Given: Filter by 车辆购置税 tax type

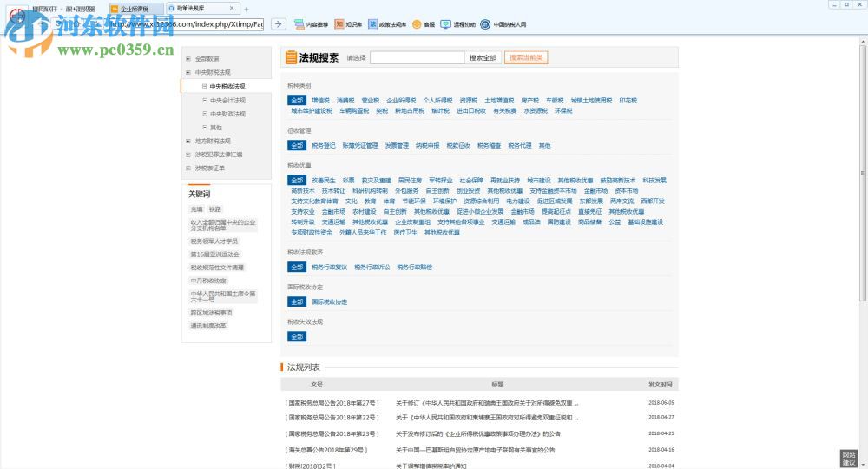Looking at the screenshot, I should [x=354, y=111].
